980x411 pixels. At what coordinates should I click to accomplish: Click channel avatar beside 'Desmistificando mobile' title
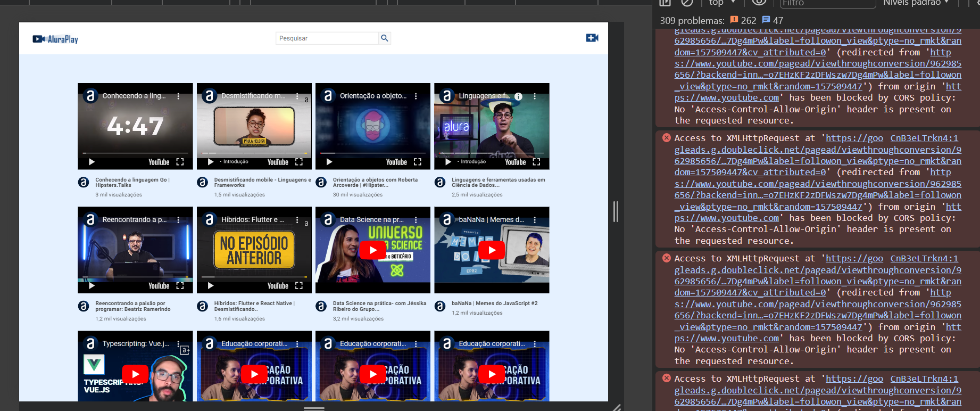point(202,182)
